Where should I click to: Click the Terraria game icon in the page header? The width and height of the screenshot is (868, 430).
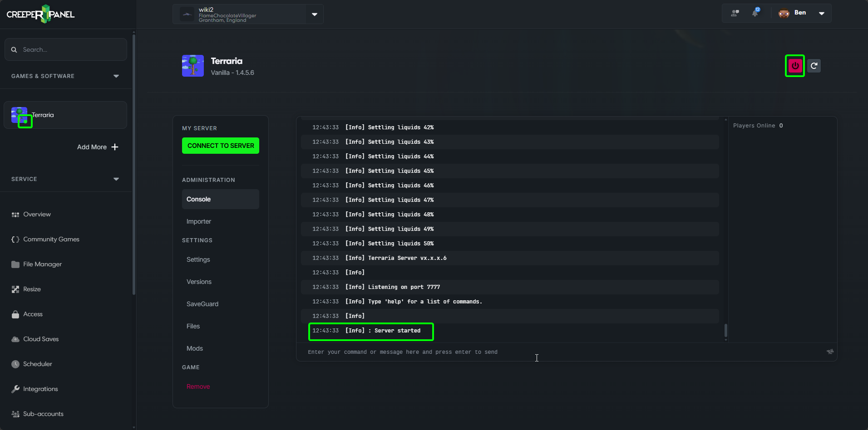(x=193, y=66)
